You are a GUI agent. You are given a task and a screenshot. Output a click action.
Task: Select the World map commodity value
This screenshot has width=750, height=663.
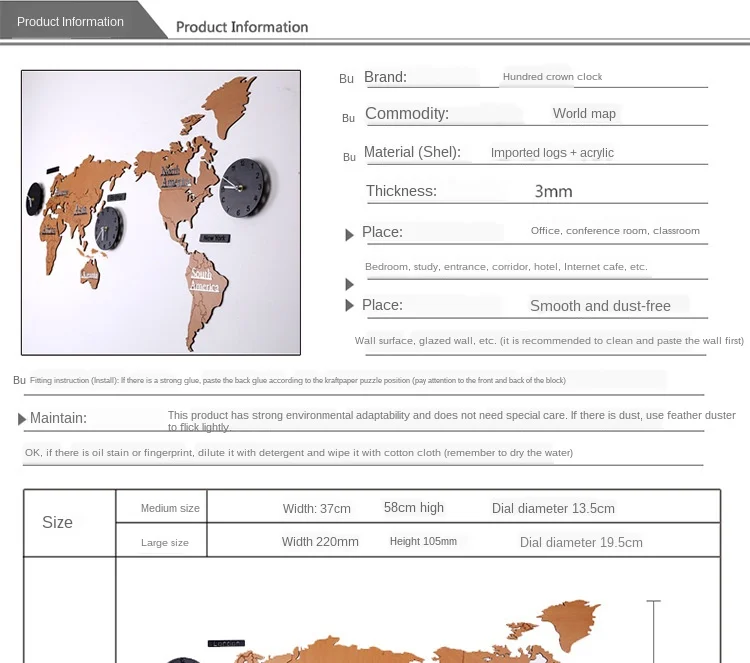click(584, 114)
